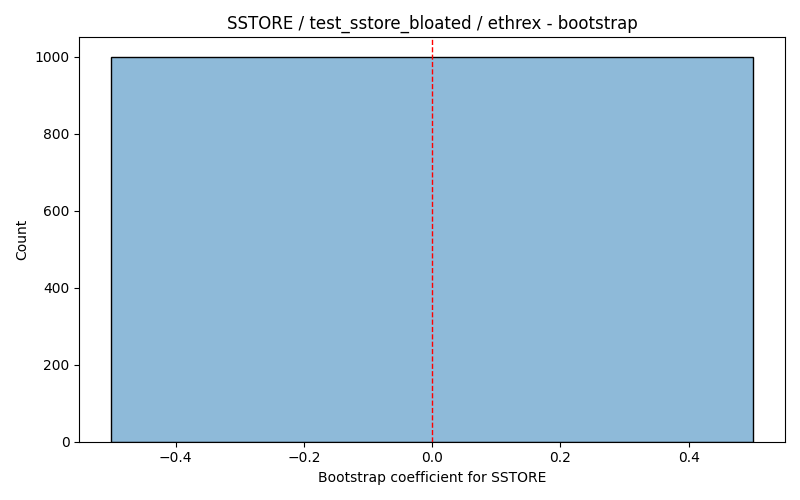This screenshot has width=800, height=500.
Task: Click the red dashed vertical line
Action: [x=433, y=240]
